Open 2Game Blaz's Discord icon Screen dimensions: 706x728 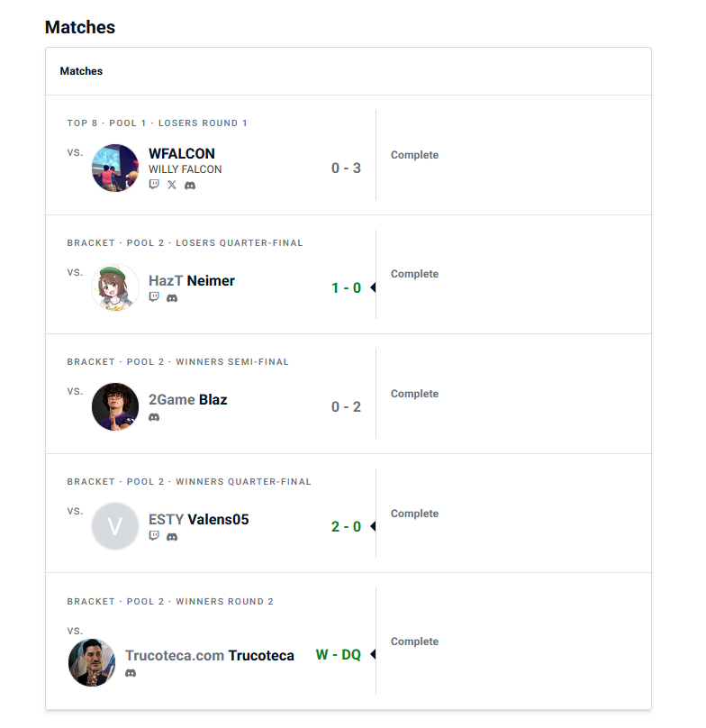point(154,417)
